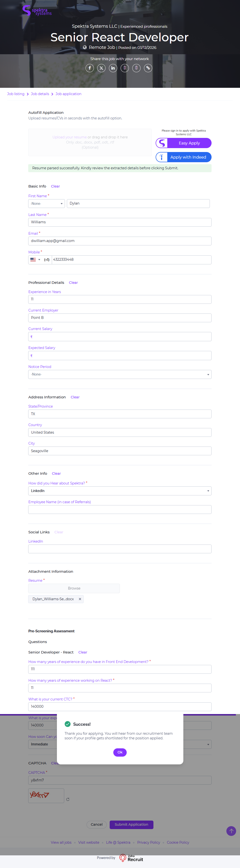Clear the Professional Details section
This screenshot has width=240, height=868.
(73, 283)
